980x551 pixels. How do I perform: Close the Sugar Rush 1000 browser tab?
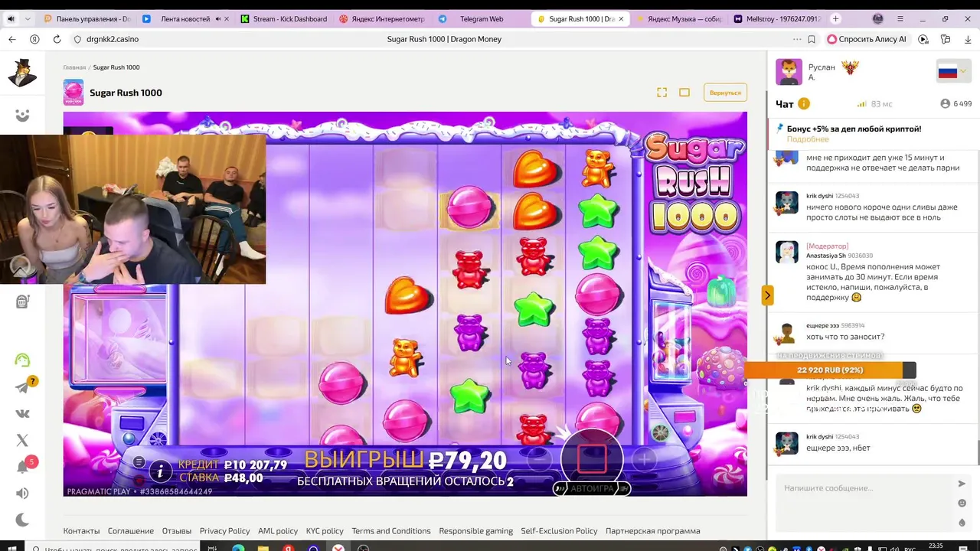click(x=622, y=18)
